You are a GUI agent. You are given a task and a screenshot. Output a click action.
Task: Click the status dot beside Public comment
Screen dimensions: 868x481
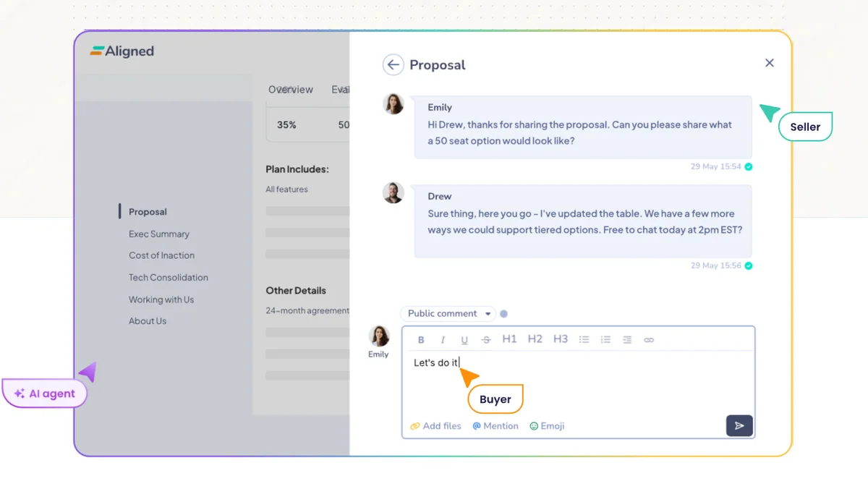(503, 314)
